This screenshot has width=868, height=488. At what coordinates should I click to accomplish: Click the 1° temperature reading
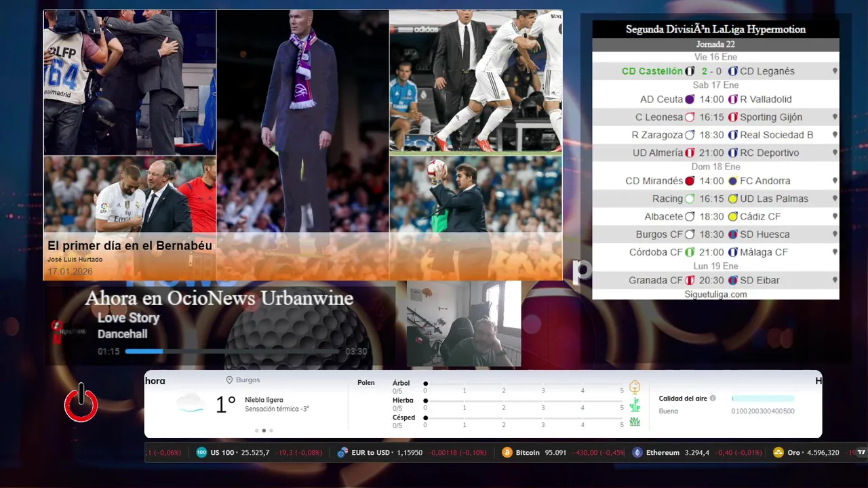point(225,405)
